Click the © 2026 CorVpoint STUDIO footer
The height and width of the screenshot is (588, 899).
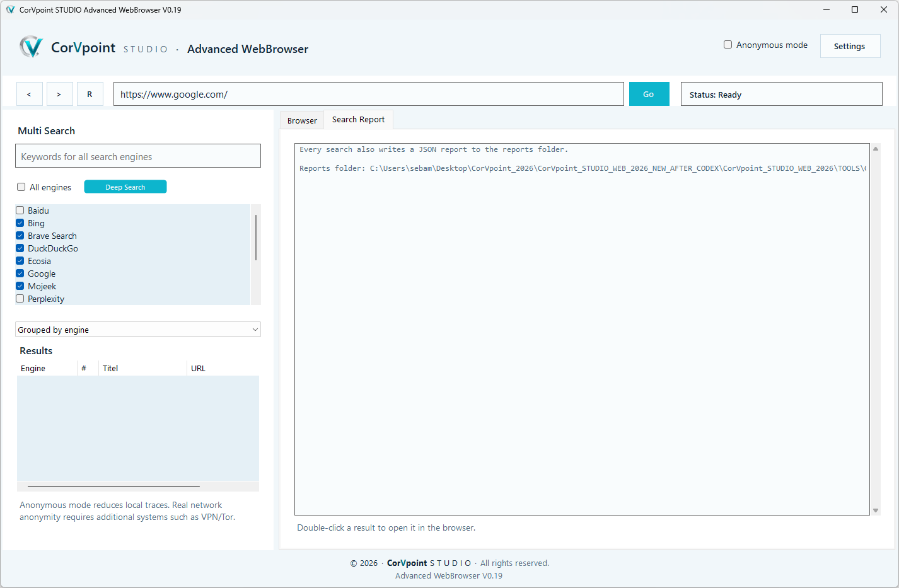click(x=449, y=563)
